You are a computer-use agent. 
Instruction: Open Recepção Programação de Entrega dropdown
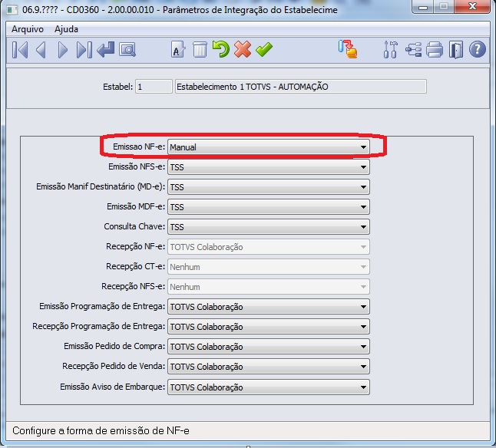[x=268, y=326]
